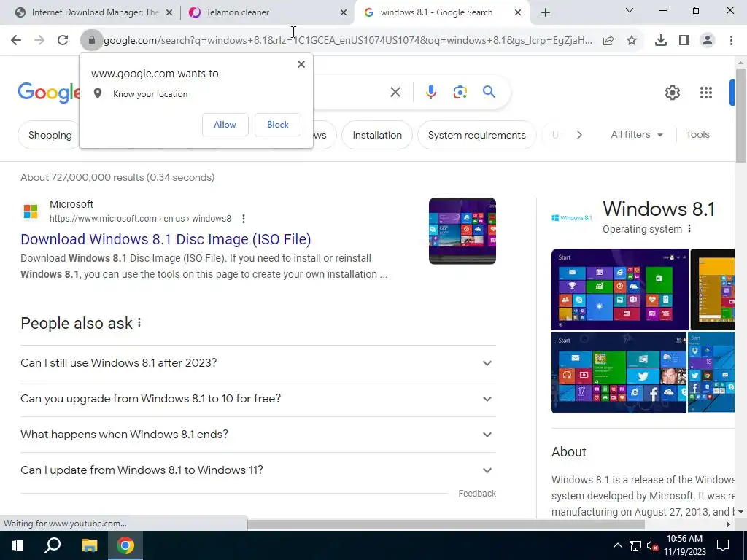The image size is (747, 560).
Task: Submit search with the magnifier icon
Action: click(x=489, y=92)
